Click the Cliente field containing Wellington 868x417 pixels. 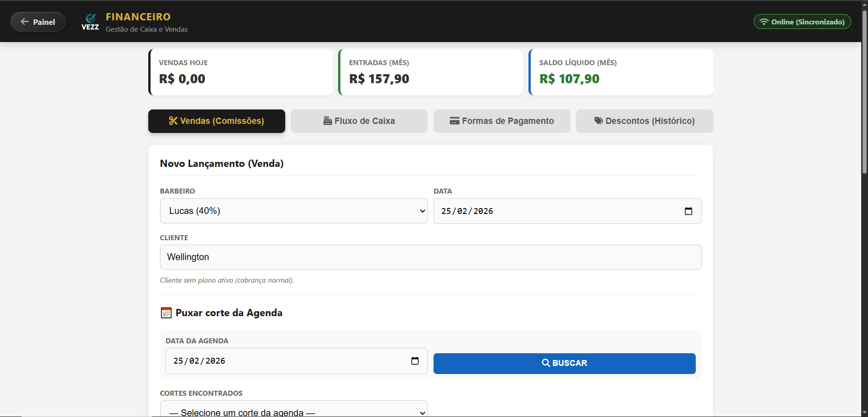(x=430, y=257)
